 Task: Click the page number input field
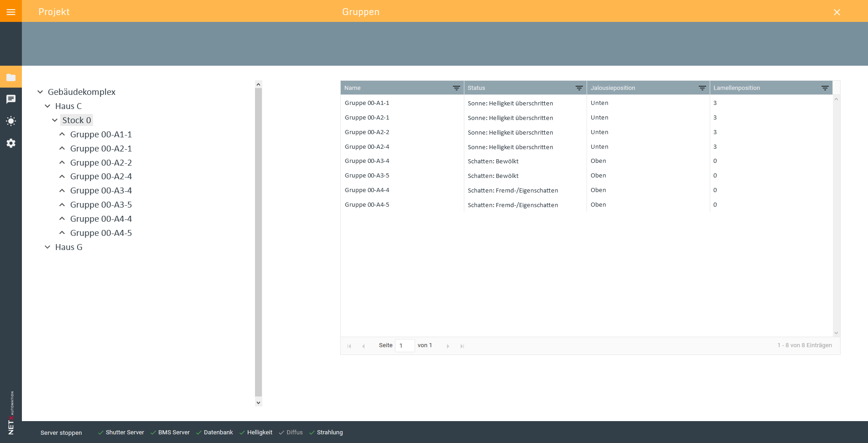[x=405, y=345]
